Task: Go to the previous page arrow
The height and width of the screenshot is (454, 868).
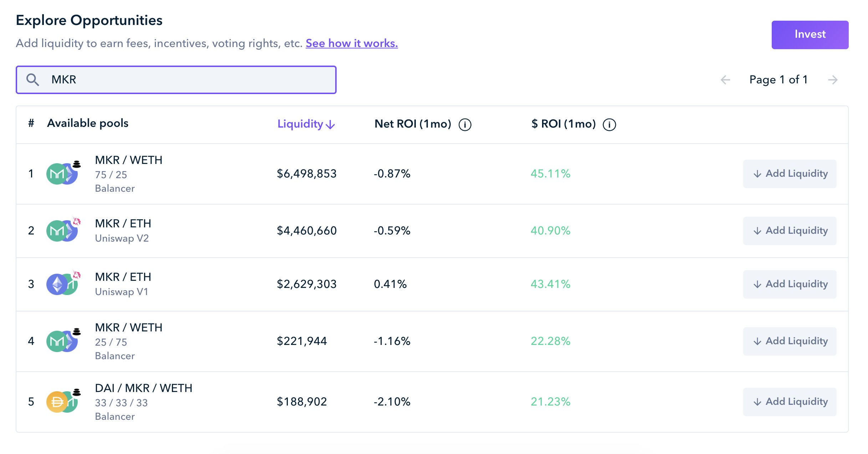Action: [x=725, y=80]
